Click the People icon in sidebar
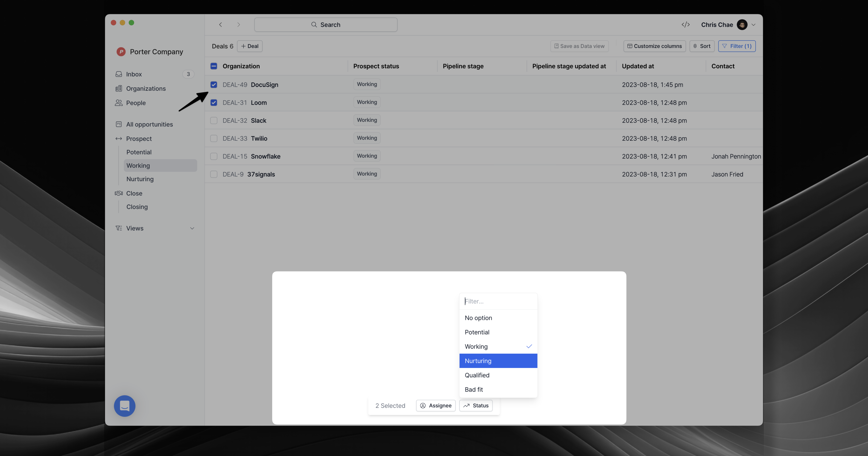868x456 pixels. [119, 103]
